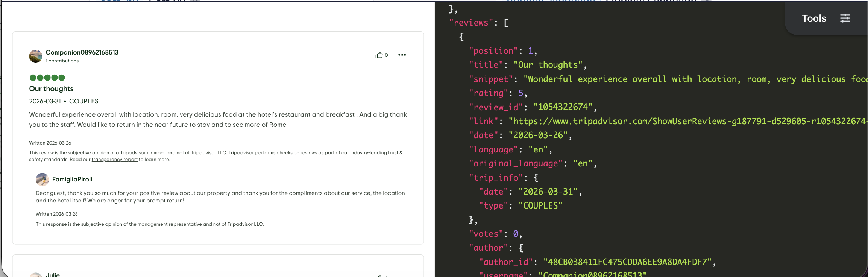Click the "Written 2026-03-26" text
This screenshot has width=868, height=277.
click(x=50, y=143)
